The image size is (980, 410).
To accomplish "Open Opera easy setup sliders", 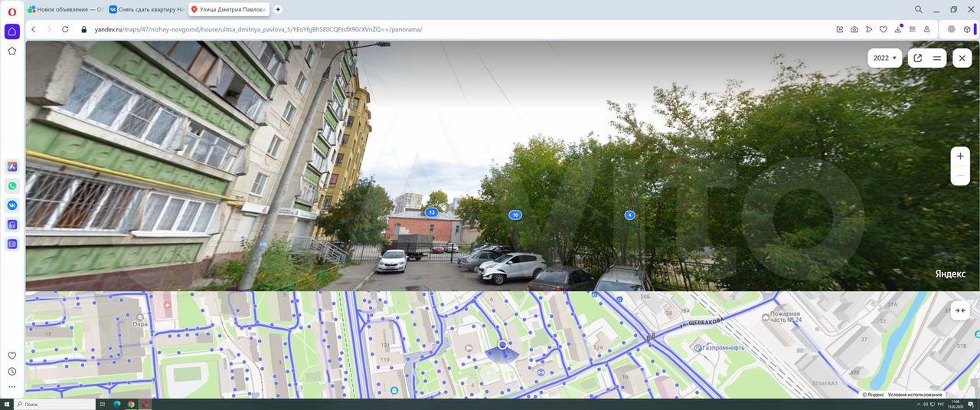I will pos(912,29).
